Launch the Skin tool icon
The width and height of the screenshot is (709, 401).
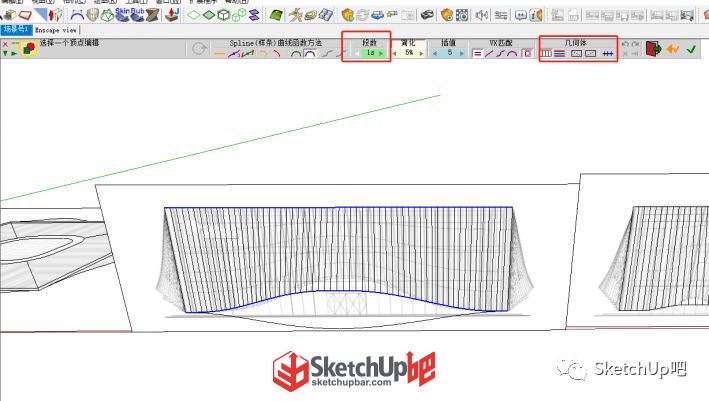coord(122,15)
